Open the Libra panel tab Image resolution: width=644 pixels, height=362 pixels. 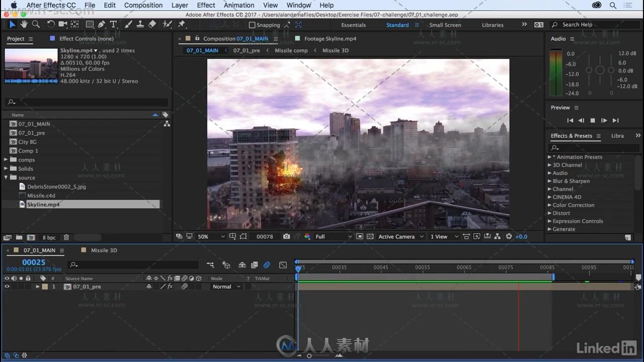617,136
